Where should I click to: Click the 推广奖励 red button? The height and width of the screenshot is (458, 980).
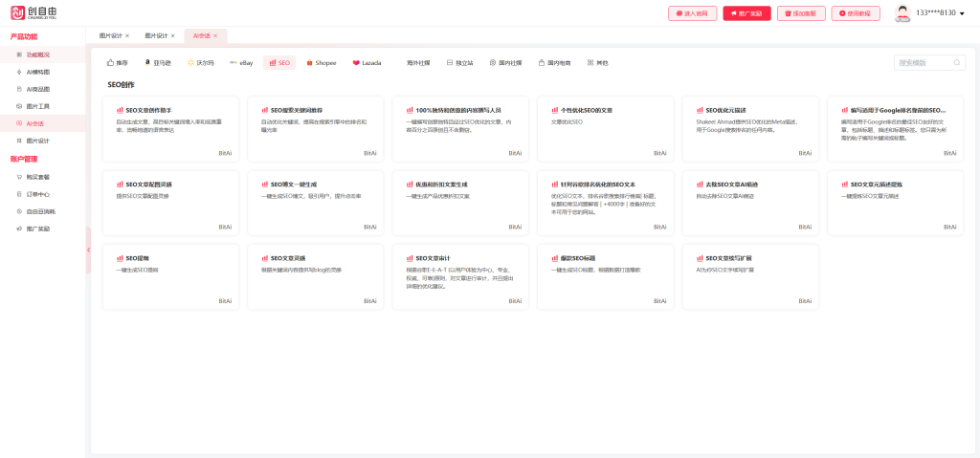pos(746,13)
